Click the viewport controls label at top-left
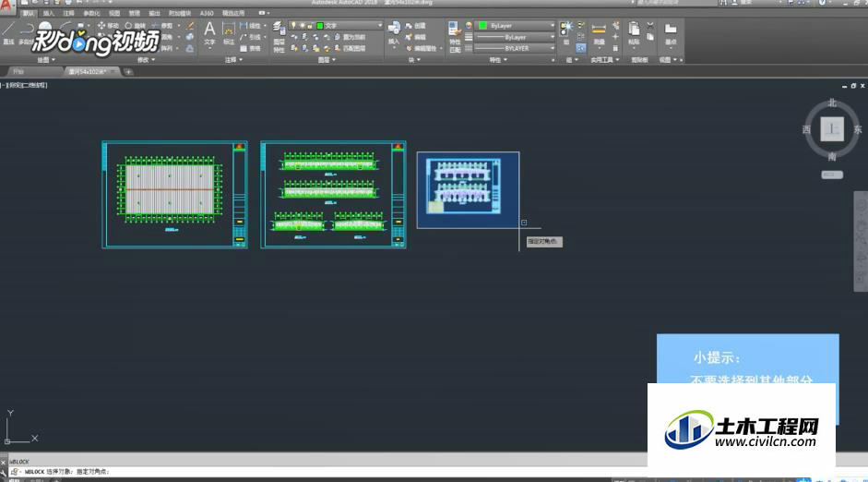The width and height of the screenshot is (868, 482). [25, 85]
